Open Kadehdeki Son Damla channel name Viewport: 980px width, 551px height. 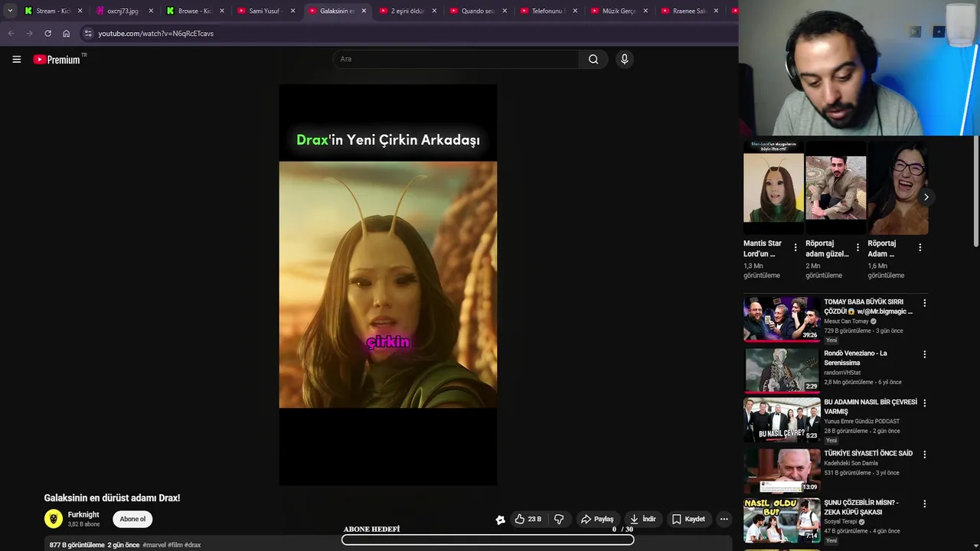[x=851, y=463]
